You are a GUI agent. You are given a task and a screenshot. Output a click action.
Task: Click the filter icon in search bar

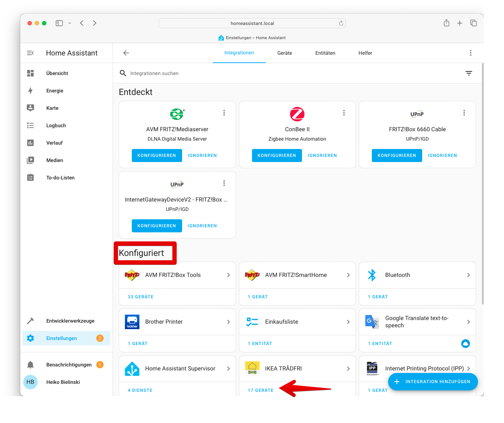(x=469, y=73)
